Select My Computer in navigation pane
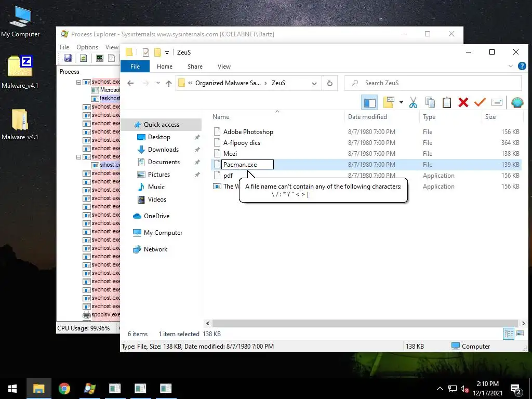The height and width of the screenshot is (399, 532). pos(163,233)
